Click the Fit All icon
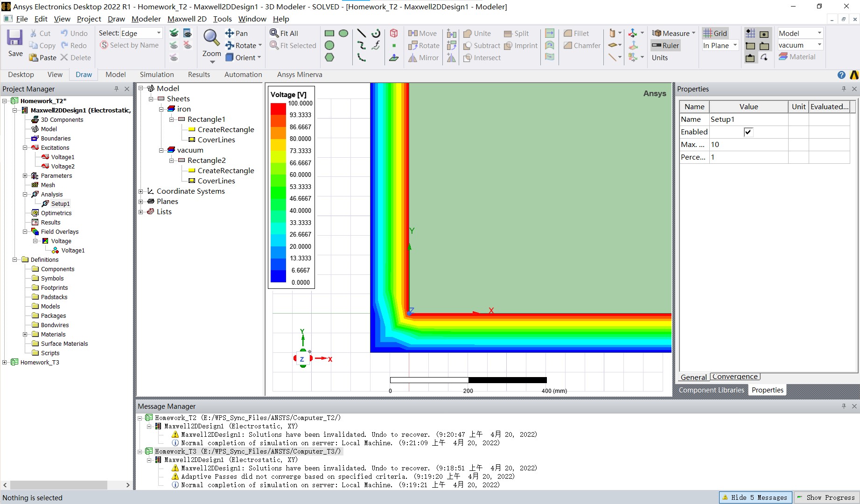The width and height of the screenshot is (860, 504). [x=284, y=33]
